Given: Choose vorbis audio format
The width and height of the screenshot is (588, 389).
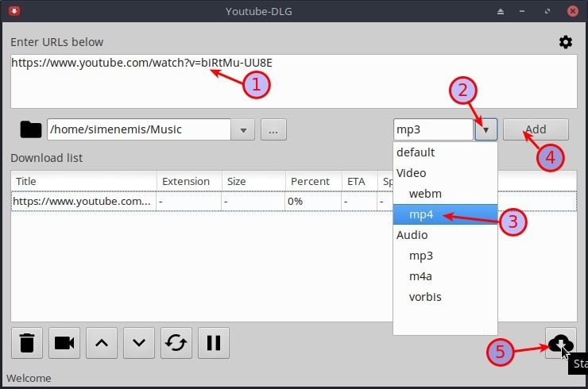Looking at the screenshot, I should pyautogui.click(x=445, y=297).
